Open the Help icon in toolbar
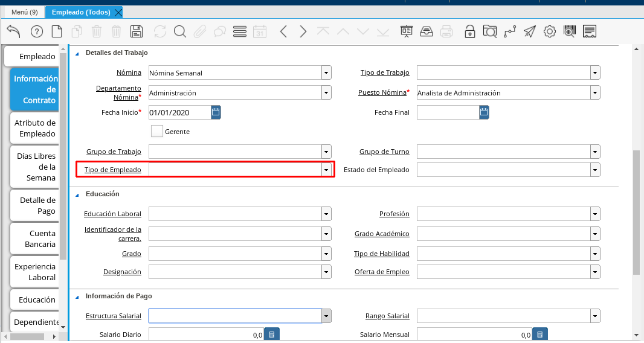The image size is (644, 343). point(37,31)
